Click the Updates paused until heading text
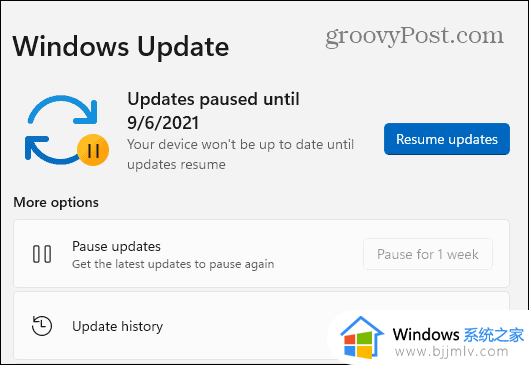529x365 pixels. (x=213, y=99)
